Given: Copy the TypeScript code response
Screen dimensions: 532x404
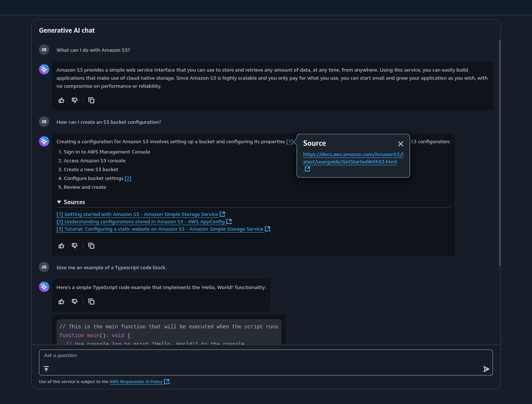Looking at the screenshot, I should click(x=91, y=302).
